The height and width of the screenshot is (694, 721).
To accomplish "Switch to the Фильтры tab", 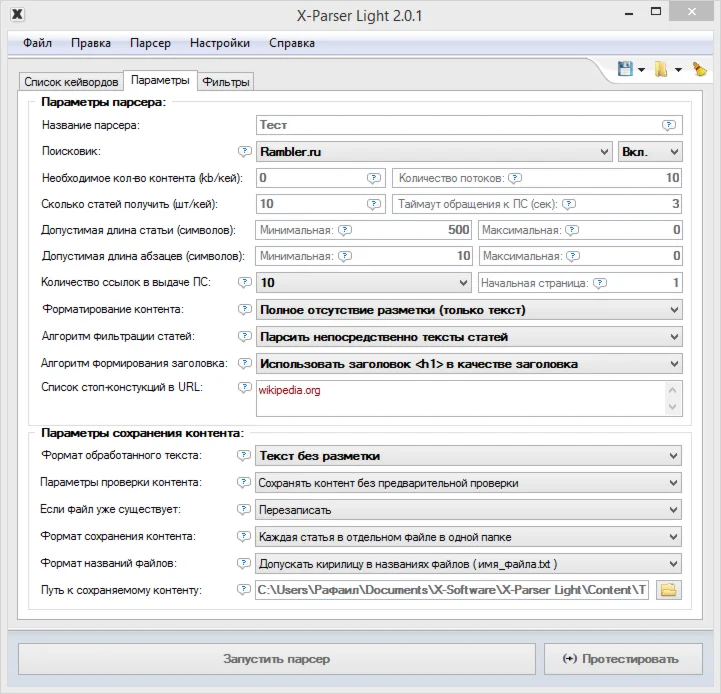I will 225,82.
